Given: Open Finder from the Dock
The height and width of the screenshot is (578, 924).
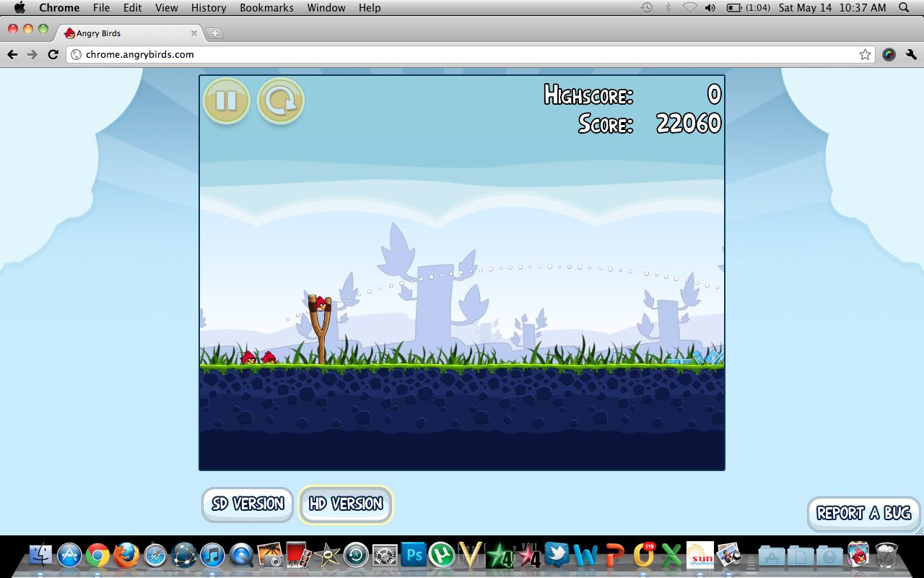Looking at the screenshot, I should 40,555.
